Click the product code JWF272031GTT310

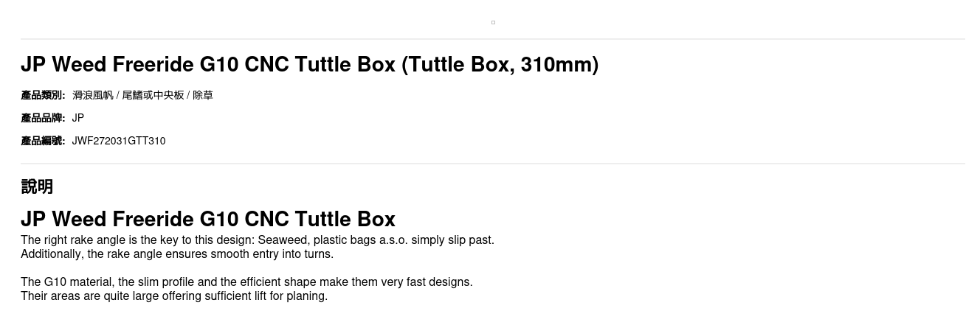(x=119, y=141)
